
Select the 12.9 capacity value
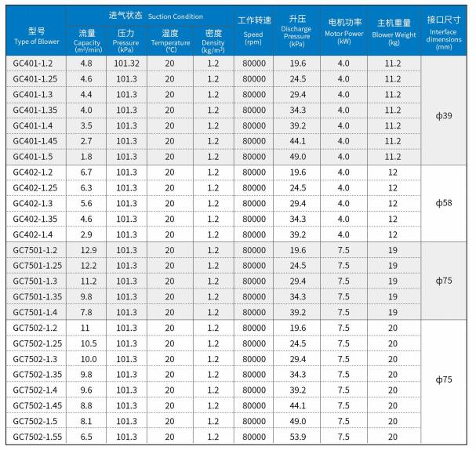(89, 250)
